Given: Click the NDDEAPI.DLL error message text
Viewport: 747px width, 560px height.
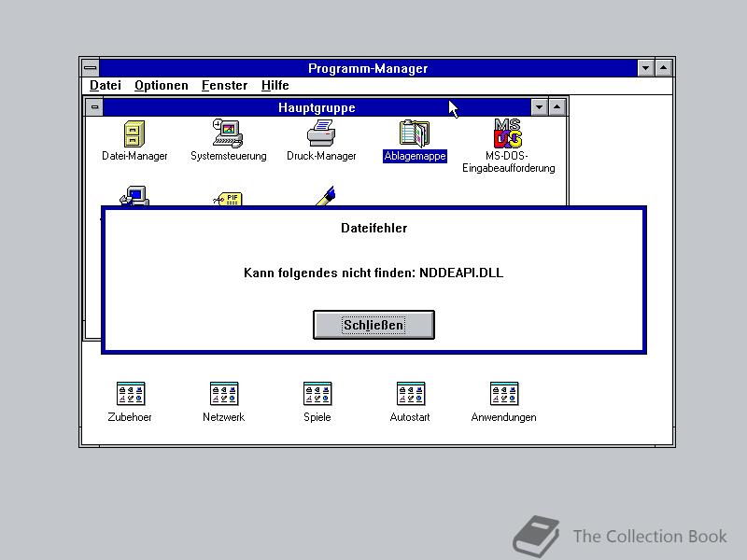Looking at the screenshot, I should click(373, 273).
